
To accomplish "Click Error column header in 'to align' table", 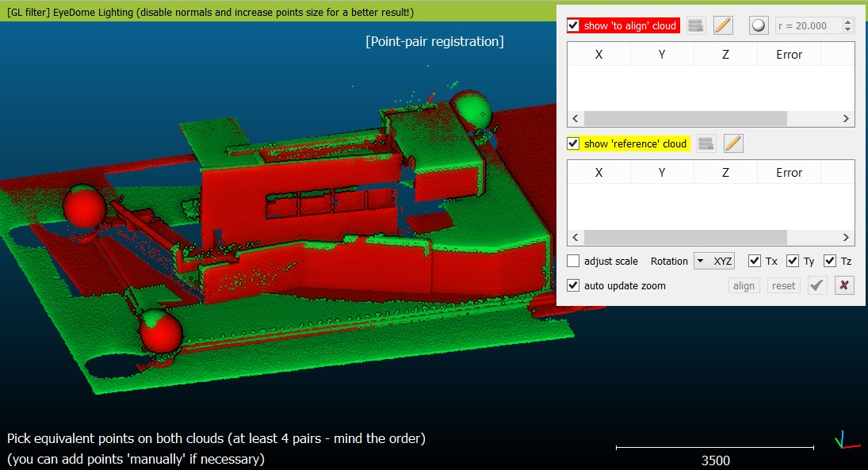I will [789, 54].
